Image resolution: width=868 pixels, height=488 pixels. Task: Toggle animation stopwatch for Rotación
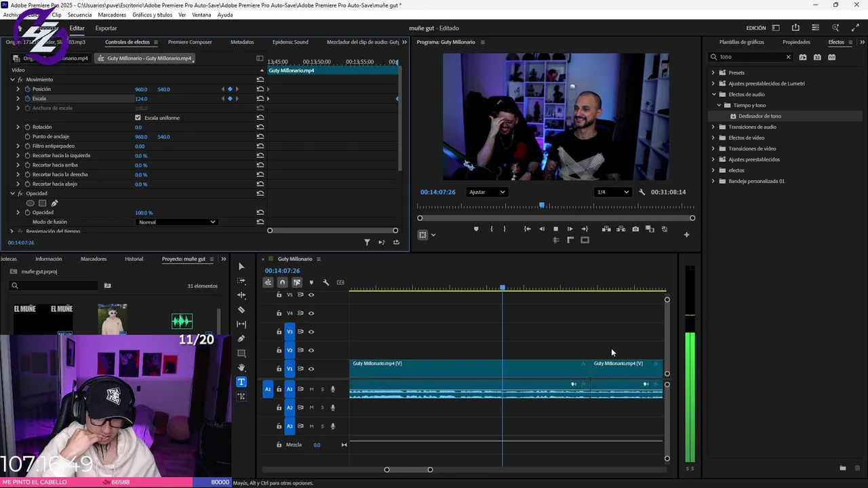tap(27, 127)
